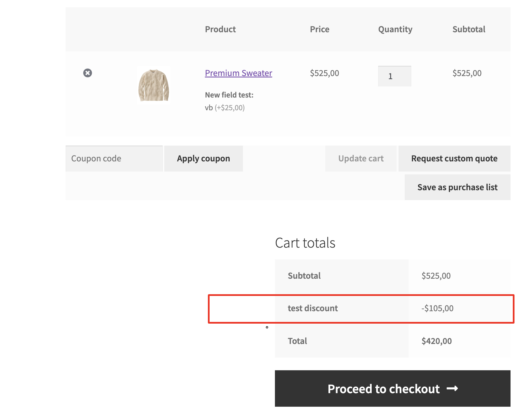This screenshot has width=521, height=420.
Task: Click the product row subtotal $525,00
Action: [467, 73]
